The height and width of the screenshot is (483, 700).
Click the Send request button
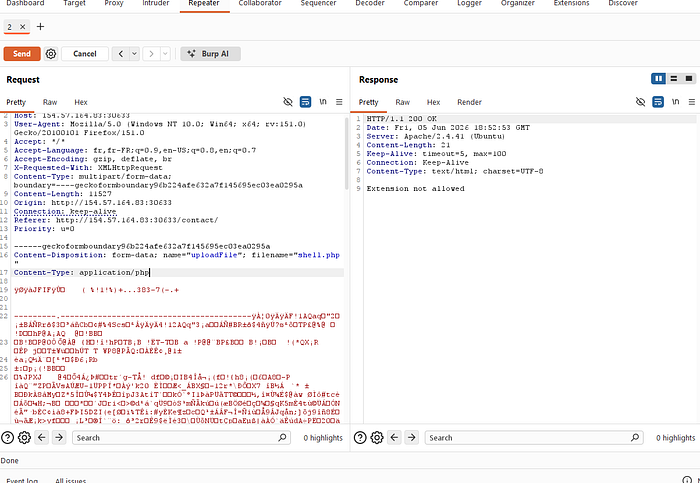22,54
